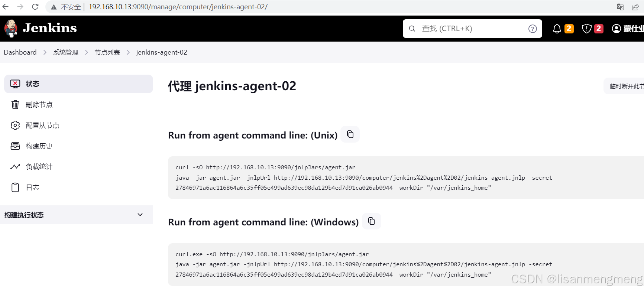Click the Jenkins butler logo icon
The width and height of the screenshot is (644, 290).
[x=11, y=29]
